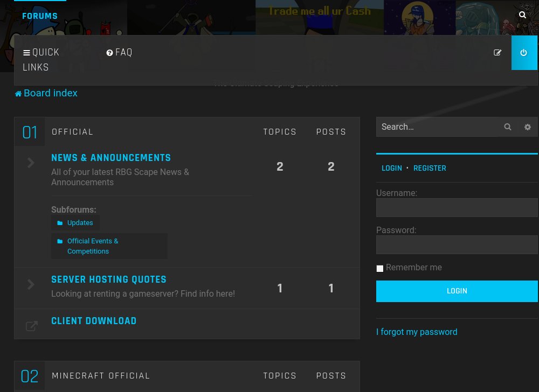Click the search submit magnifier button

coord(508,127)
